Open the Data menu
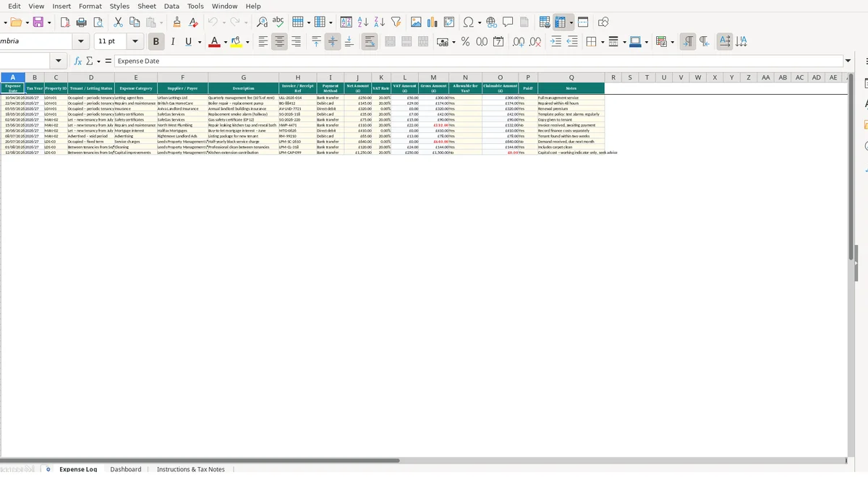 (171, 6)
